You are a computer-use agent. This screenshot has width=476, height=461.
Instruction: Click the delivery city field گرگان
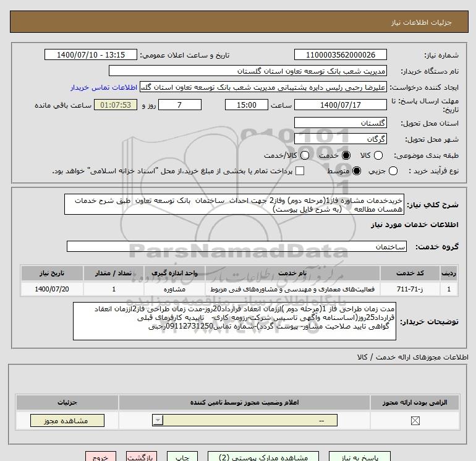pyautogui.click(x=340, y=139)
